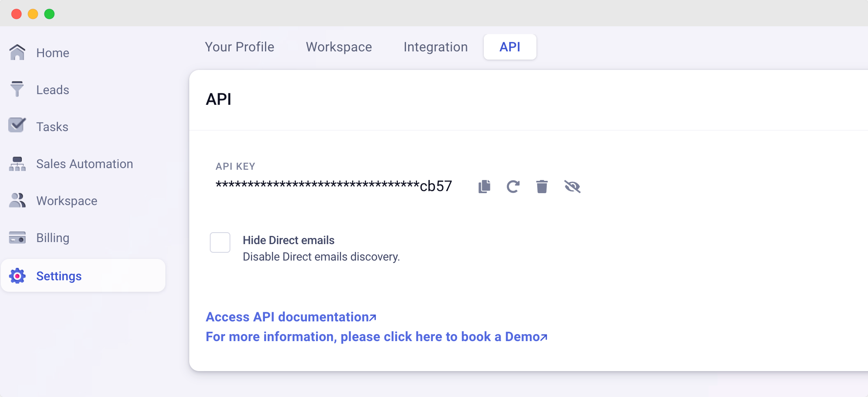
Task: Copy the API key to clipboard
Action: [x=484, y=187]
